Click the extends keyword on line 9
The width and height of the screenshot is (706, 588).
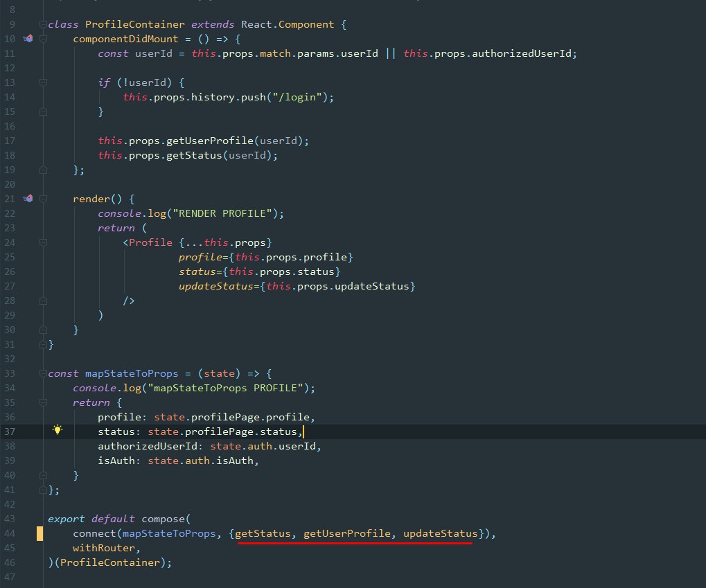[x=213, y=24]
